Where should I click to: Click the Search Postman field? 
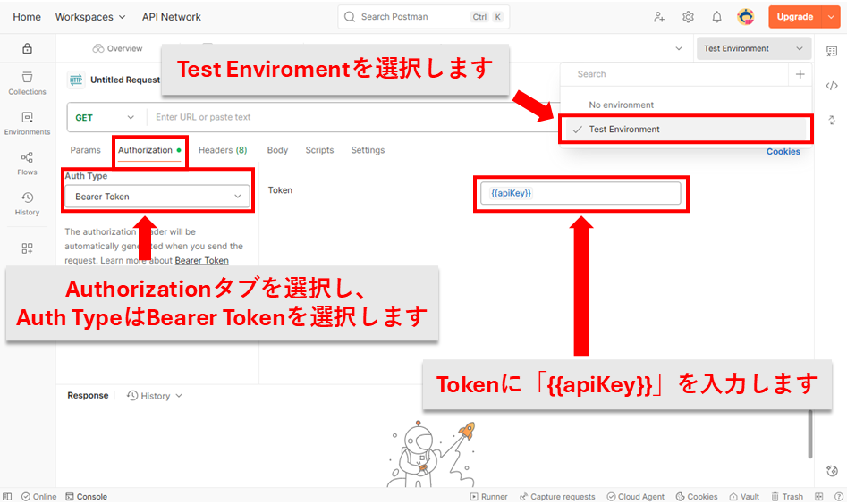pos(424,17)
